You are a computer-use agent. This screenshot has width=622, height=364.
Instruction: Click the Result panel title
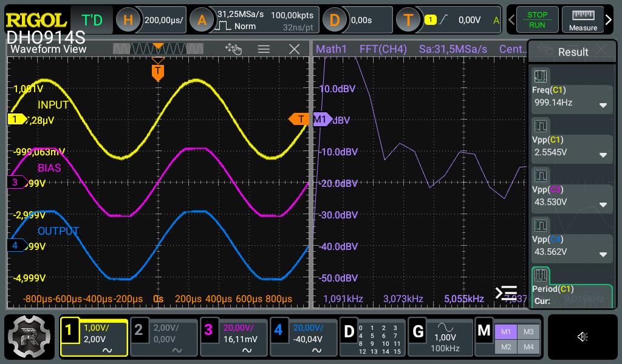[x=573, y=52]
